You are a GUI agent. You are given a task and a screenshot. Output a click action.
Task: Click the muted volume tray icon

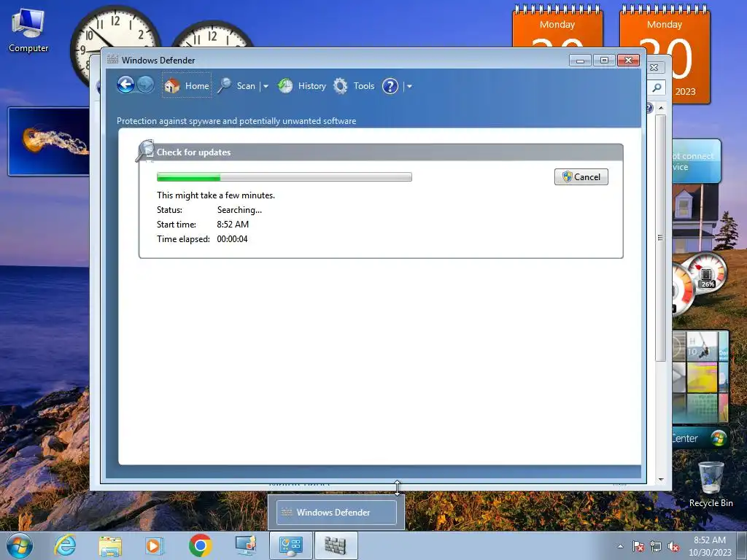(673, 546)
